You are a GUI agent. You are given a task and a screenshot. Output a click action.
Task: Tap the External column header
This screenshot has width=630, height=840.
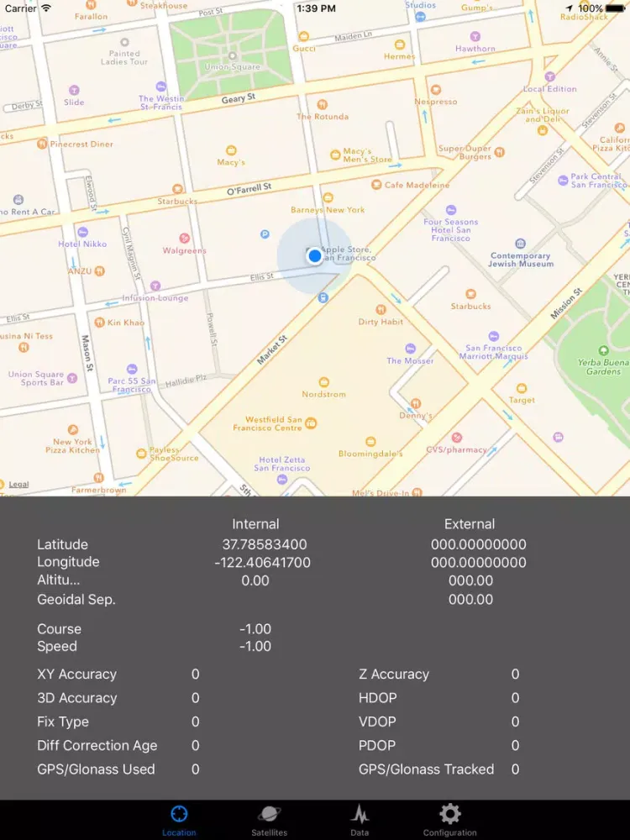point(470,524)
